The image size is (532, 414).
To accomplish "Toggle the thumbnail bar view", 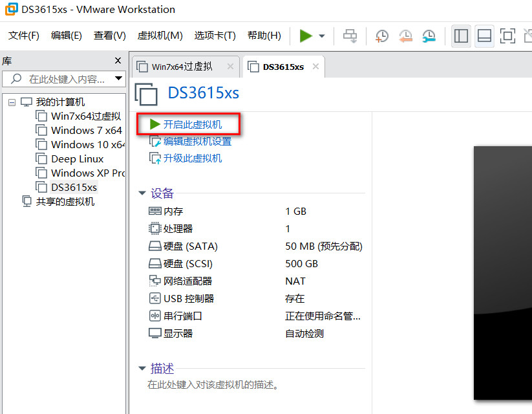I will click(484, 36).
